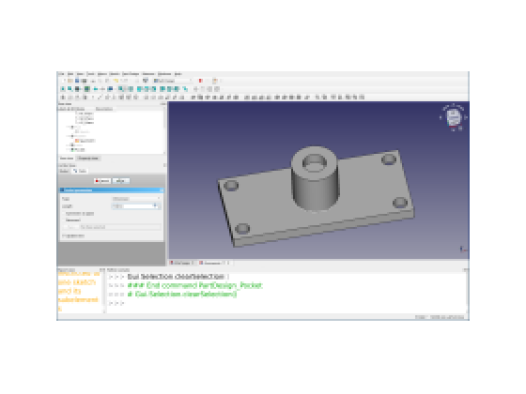Click the red stop macro recording icon
526x394 pixels.
point(201,81)
